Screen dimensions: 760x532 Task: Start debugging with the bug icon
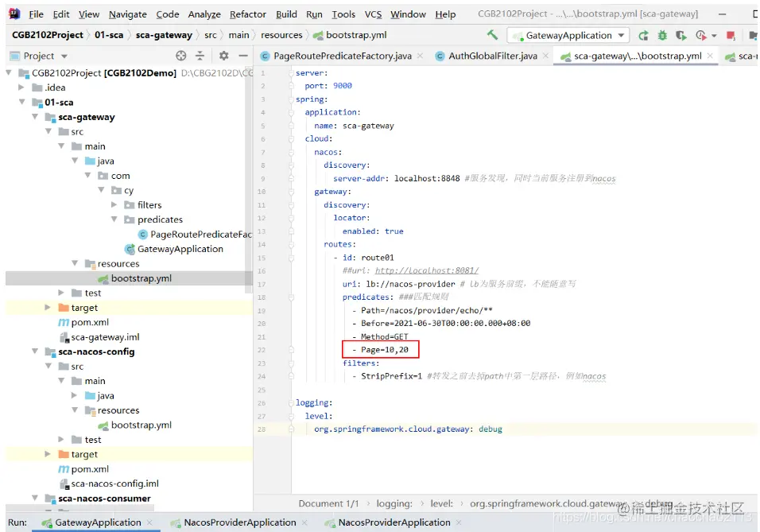point(662,36)
